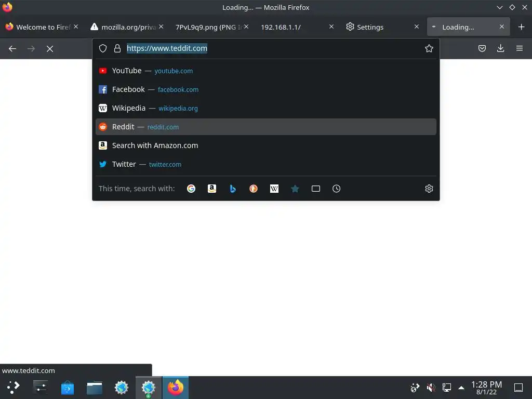The width and height of the screenshot is (532, 399).
Task: Search history with clock icon
Action: (336, 189)
